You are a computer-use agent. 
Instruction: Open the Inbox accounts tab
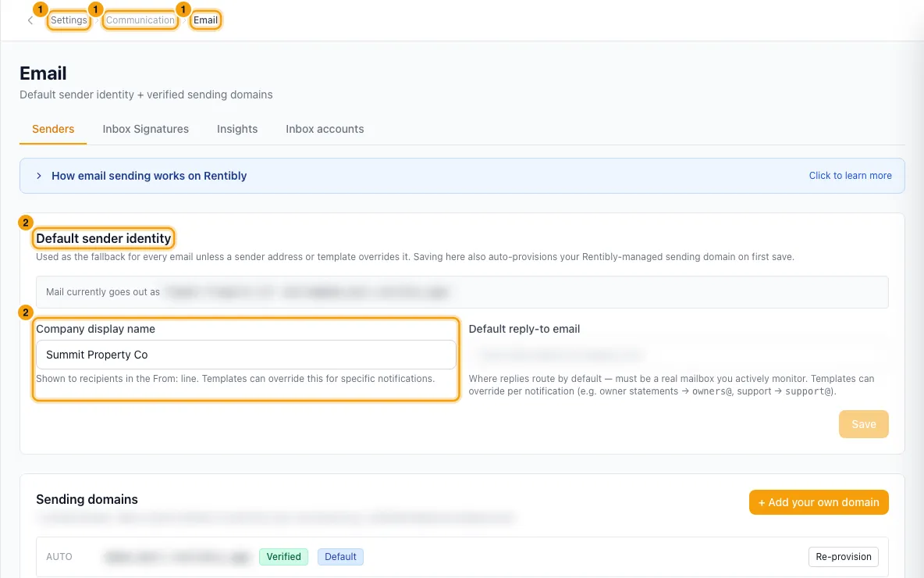(x=325, y=129)
